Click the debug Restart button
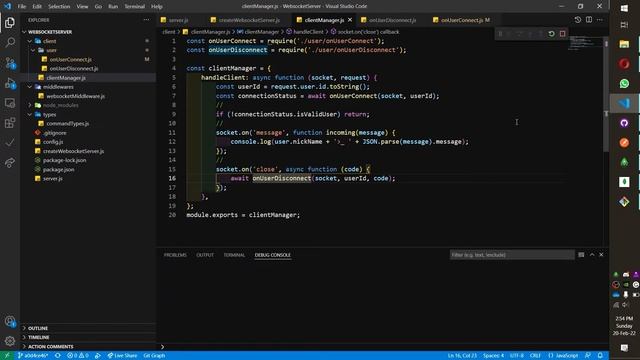640x360 pixels. 551,34
